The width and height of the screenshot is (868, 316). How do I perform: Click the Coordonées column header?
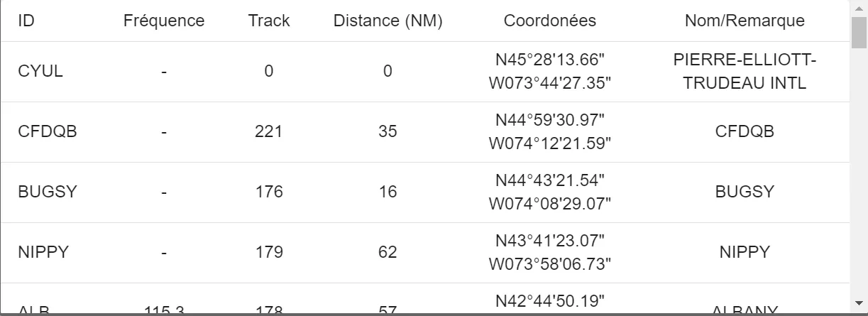(550, 21)
